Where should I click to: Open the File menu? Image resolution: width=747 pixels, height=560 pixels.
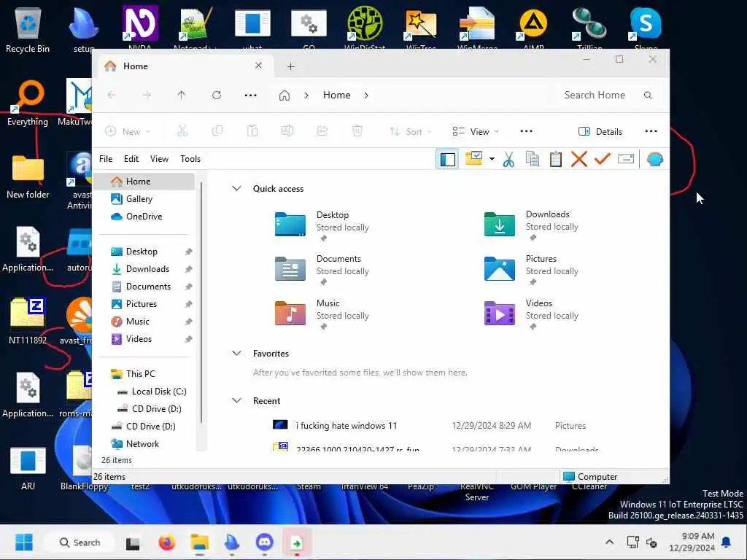[106, 159]
